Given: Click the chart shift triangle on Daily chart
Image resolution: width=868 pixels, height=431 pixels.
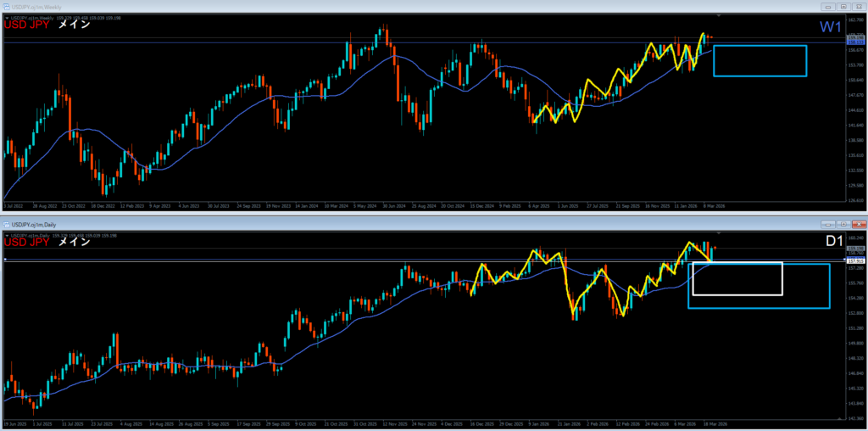Looking at the screenshot, I should click(718, 233).
